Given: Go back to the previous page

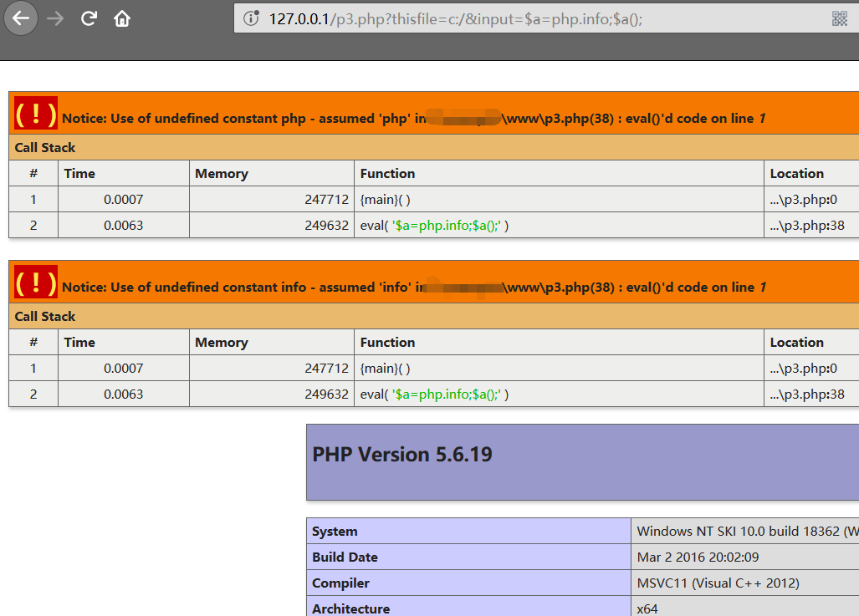Looking at the screenshot, I should [x=22, y=18].
